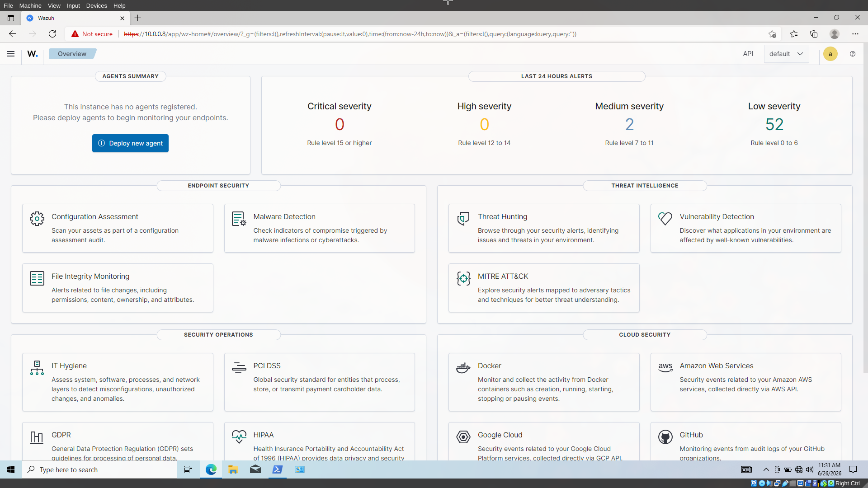Open the Machine menu
The image size is (868, 488).
click(x=30, y=5)
